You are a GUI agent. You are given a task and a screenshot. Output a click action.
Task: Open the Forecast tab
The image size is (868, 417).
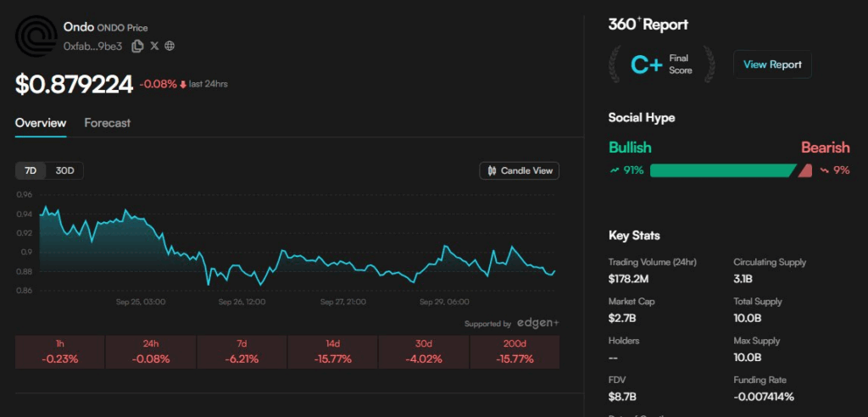[108, 123]
